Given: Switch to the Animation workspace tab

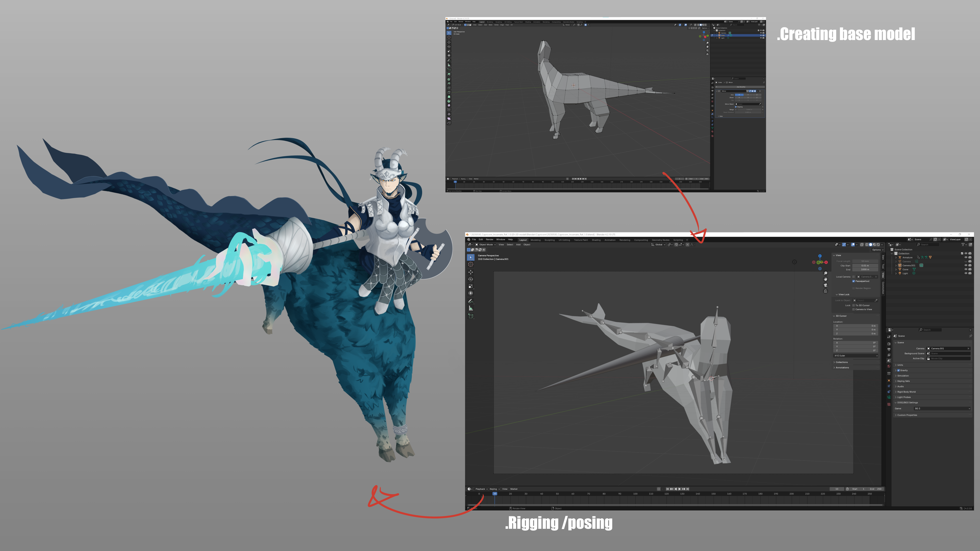Looking at the screenshot, I should coord(610,240).
